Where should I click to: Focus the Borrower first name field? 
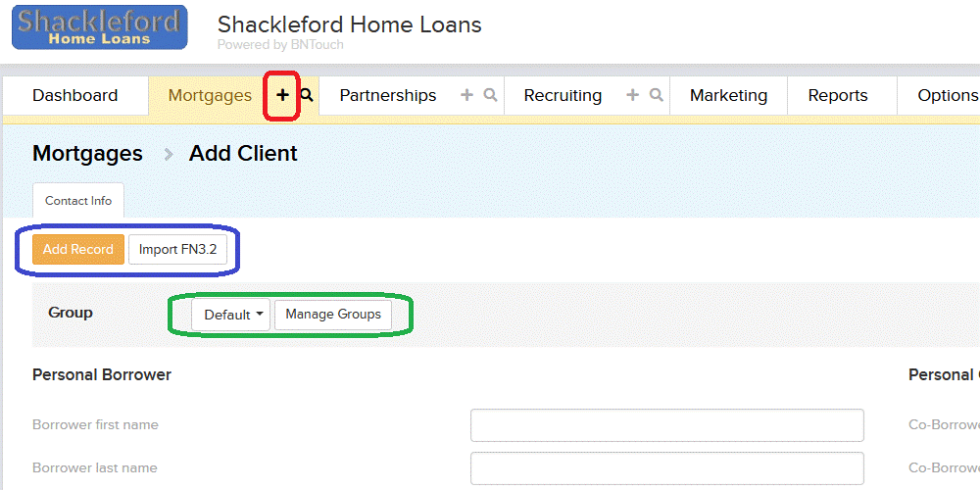coord(666,425)
